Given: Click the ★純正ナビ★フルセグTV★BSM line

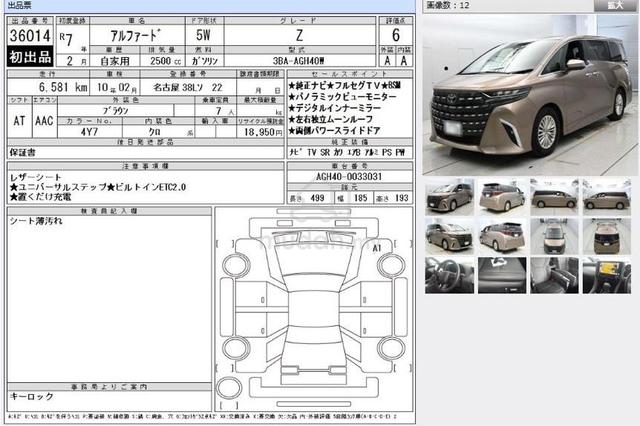Looking at the screenshot, I should 344,85.
